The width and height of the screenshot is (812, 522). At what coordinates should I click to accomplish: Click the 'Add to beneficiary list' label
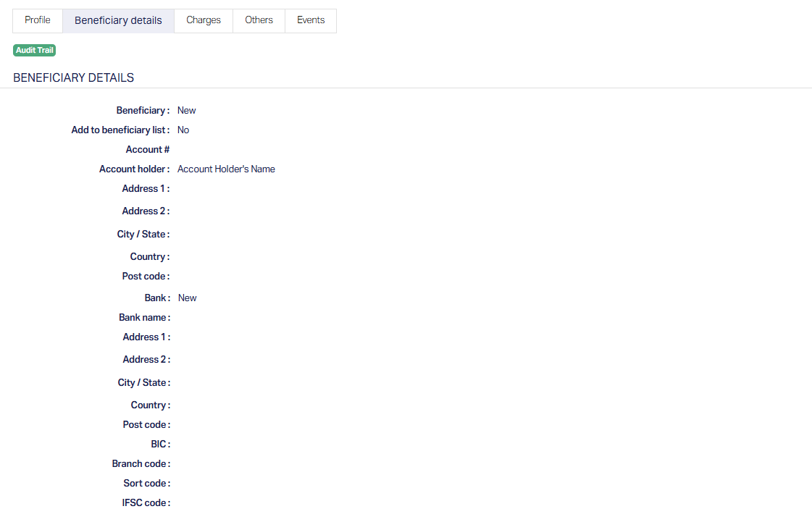(x=120, y=130)
